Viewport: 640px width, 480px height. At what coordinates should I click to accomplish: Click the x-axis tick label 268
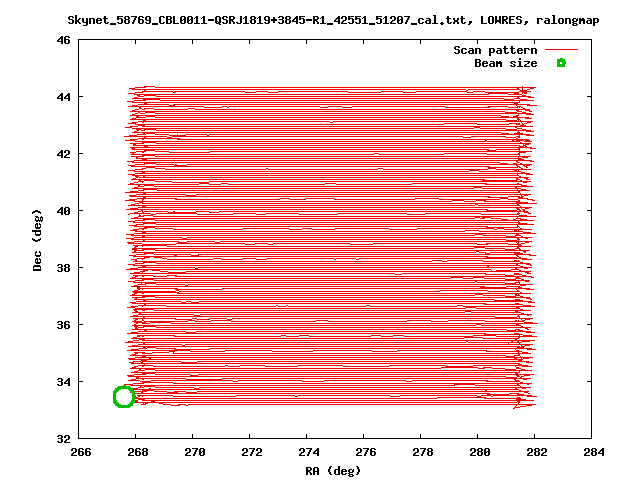138,452
